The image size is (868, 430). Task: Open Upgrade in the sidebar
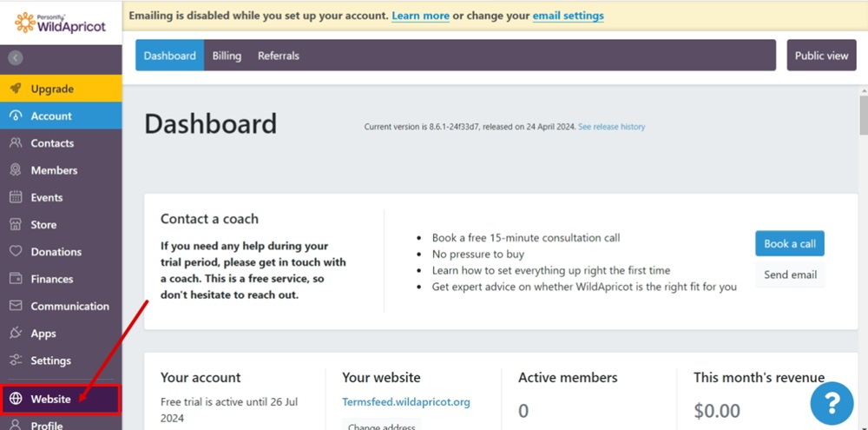(x=61, y=89)
